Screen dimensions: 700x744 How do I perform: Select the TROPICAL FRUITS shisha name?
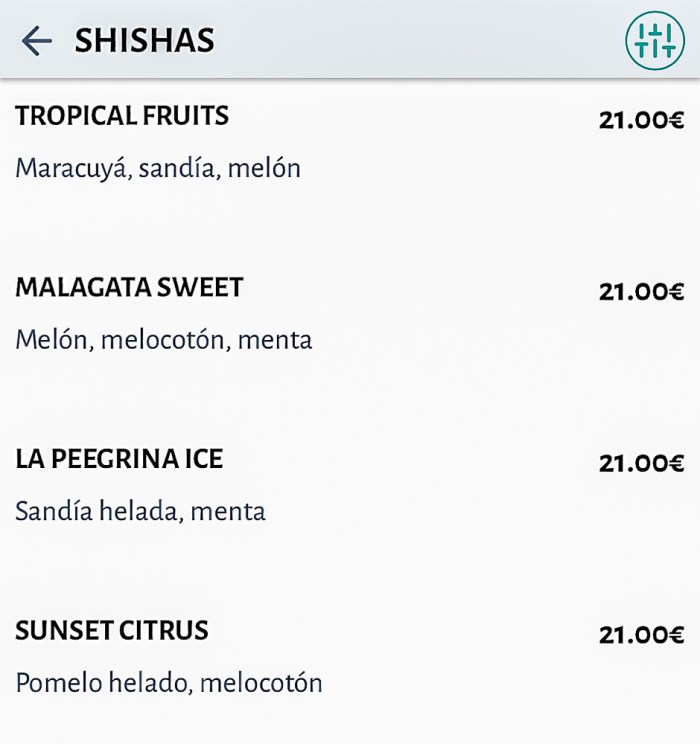122,116
